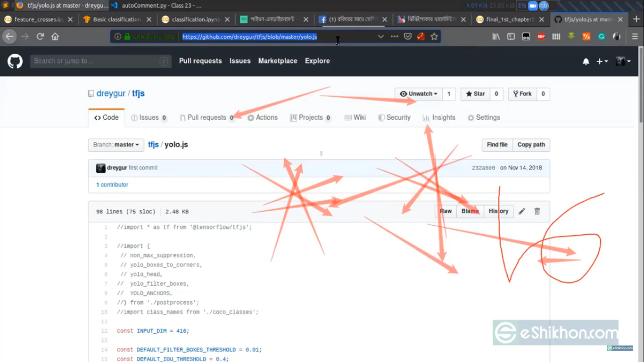Expand the Branch: master selector
Viewport: 644px width, 362px height.
click(116, 145)
